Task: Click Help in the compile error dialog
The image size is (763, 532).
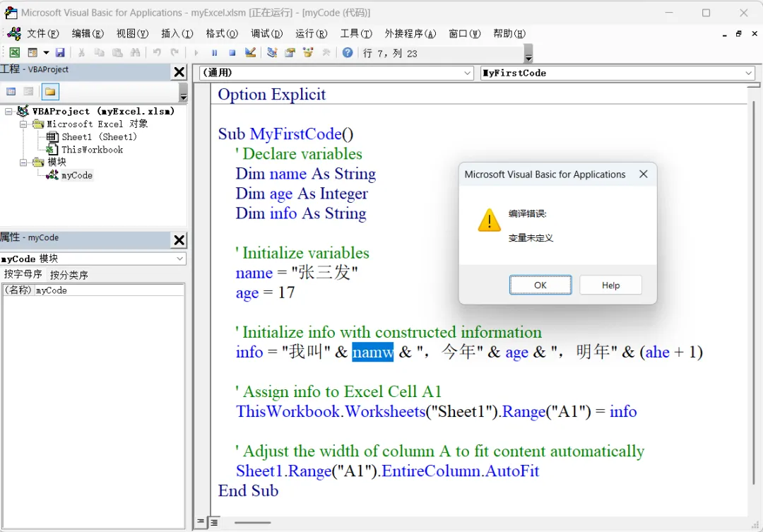Action: pos(610,285)
